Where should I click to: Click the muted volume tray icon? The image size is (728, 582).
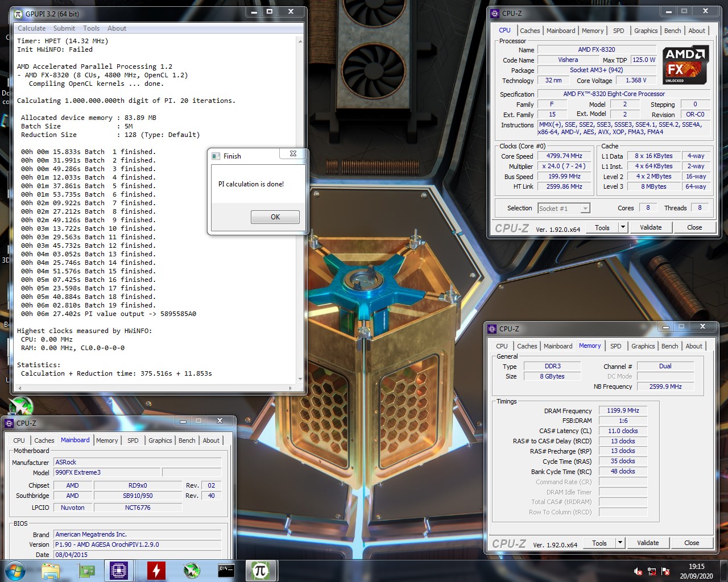(639, 571)
